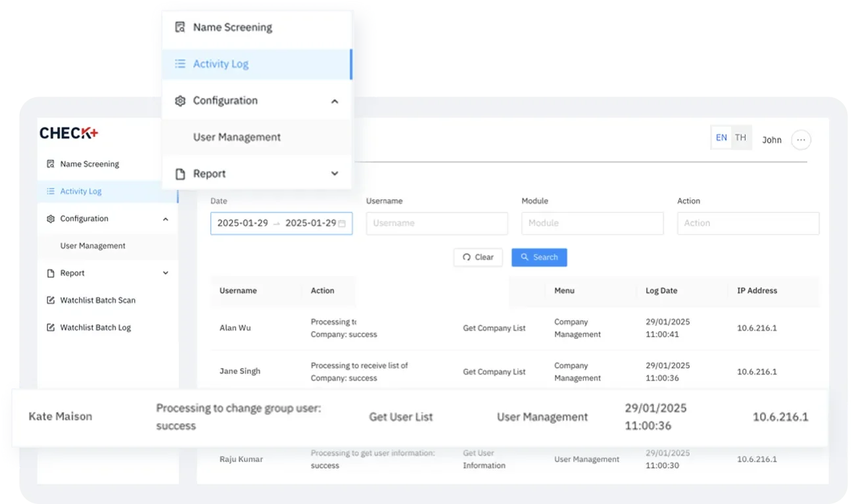852x504 pixels.
Task: Click the CHECK+ logo in sidebar
Action: pyautogui.click(x=68, y=133)
